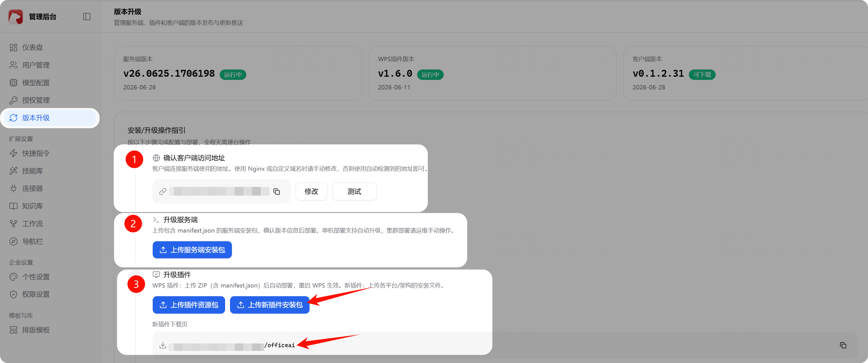Open 排版模板 under 模板与库
The image size is (868, 363).
(x=50, y=330)
